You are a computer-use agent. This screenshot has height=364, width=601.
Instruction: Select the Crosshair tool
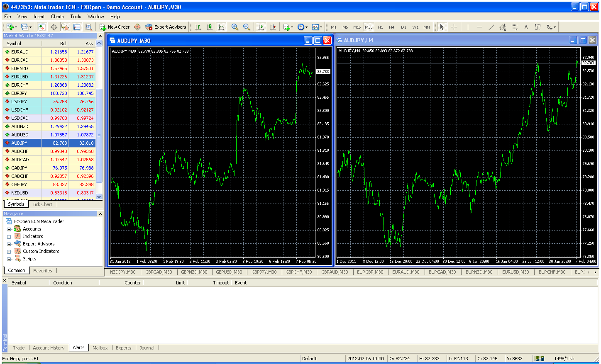[454, 27]
